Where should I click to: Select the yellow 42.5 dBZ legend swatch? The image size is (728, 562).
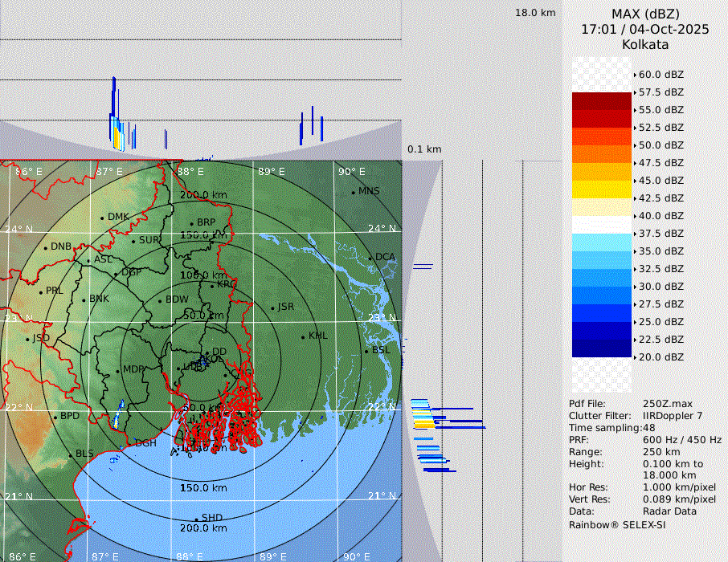tap(601, 189)
